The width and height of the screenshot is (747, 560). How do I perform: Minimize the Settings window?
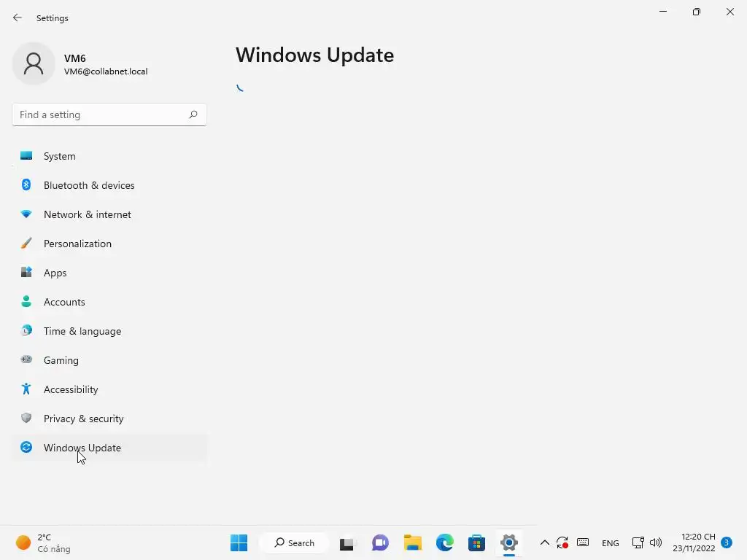coord(663,12)
